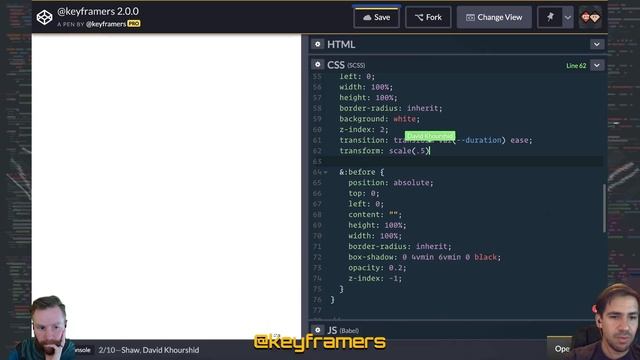This screenshot has width=640, height=360.
Task: Click the Open button at bottom right
Action: [560, 349]
